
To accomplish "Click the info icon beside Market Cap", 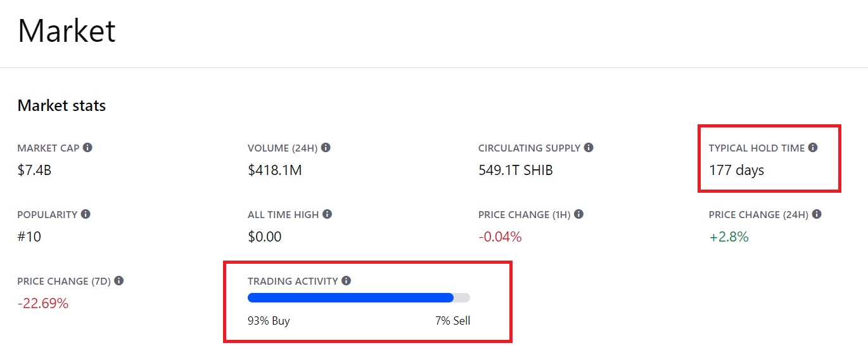I will click(x=87, y=147).
